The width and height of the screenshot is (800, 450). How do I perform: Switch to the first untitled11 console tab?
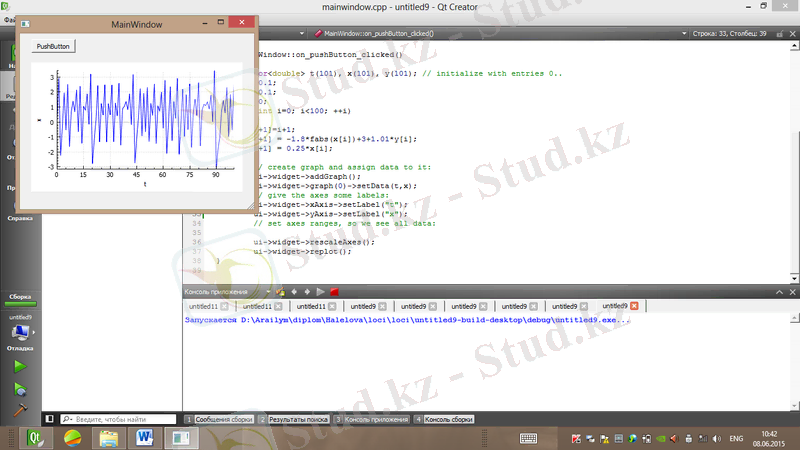point(204,306)
